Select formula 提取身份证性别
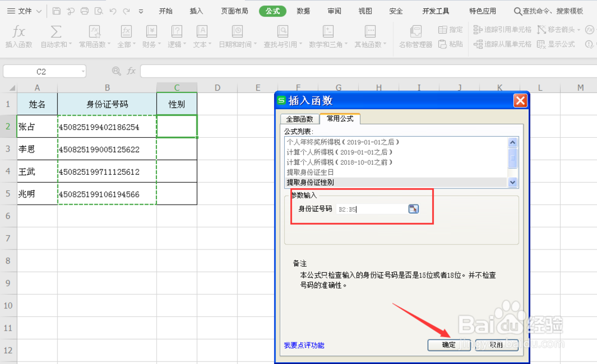 (396, 183)
